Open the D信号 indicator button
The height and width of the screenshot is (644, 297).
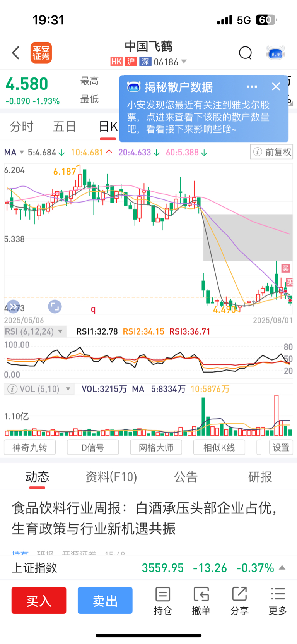click(93, 447)
